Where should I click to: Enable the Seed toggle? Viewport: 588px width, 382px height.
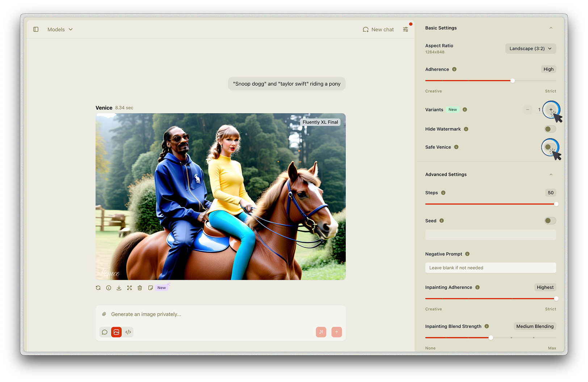point(550,221)
